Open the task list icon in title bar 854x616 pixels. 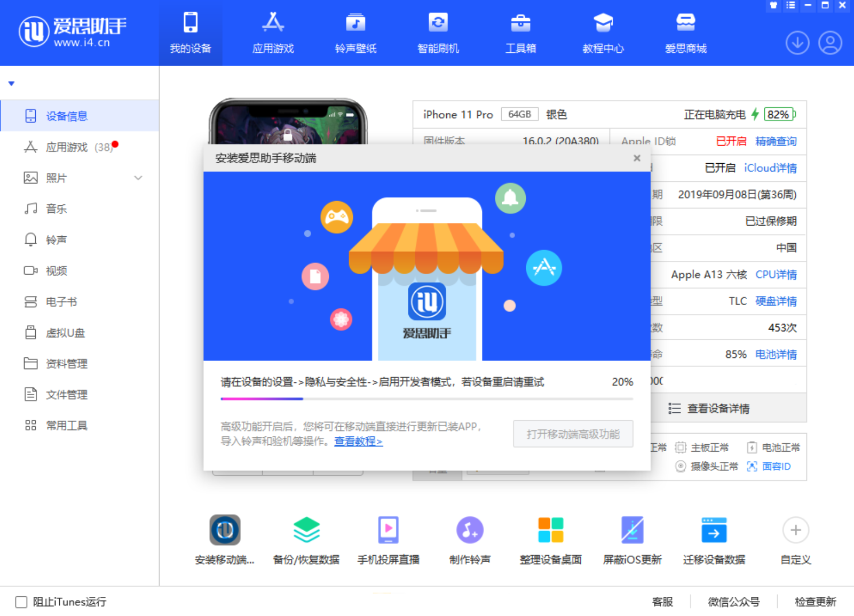[791, 6]
